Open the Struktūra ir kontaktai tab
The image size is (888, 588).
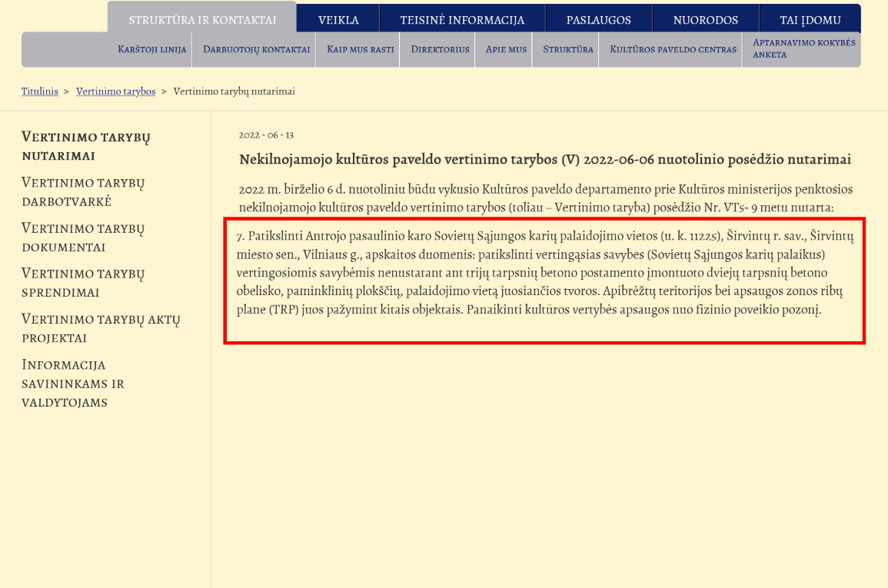201,20
